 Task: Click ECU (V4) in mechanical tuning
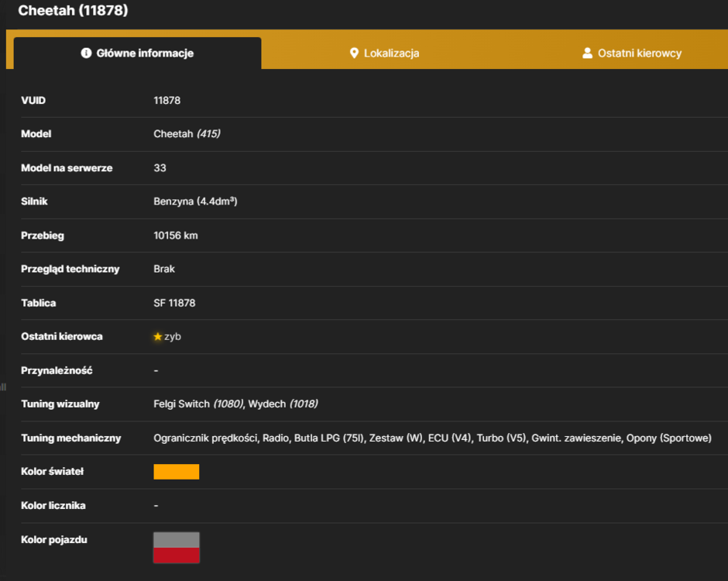click(449, 438)
